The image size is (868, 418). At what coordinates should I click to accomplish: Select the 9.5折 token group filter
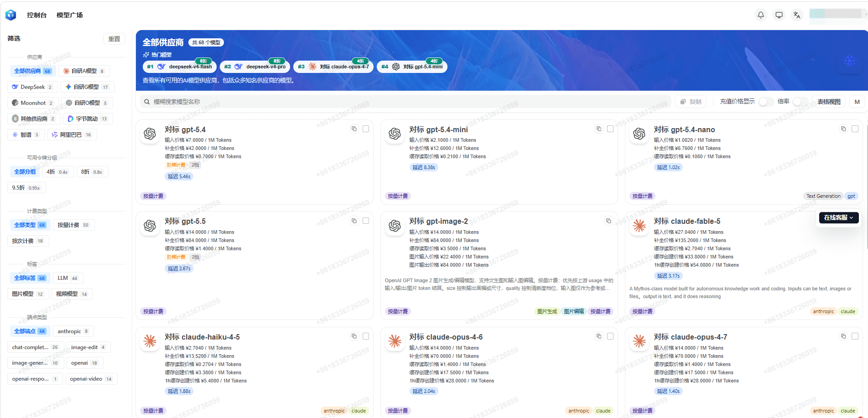pyautogui.click(x=26, y=188)
